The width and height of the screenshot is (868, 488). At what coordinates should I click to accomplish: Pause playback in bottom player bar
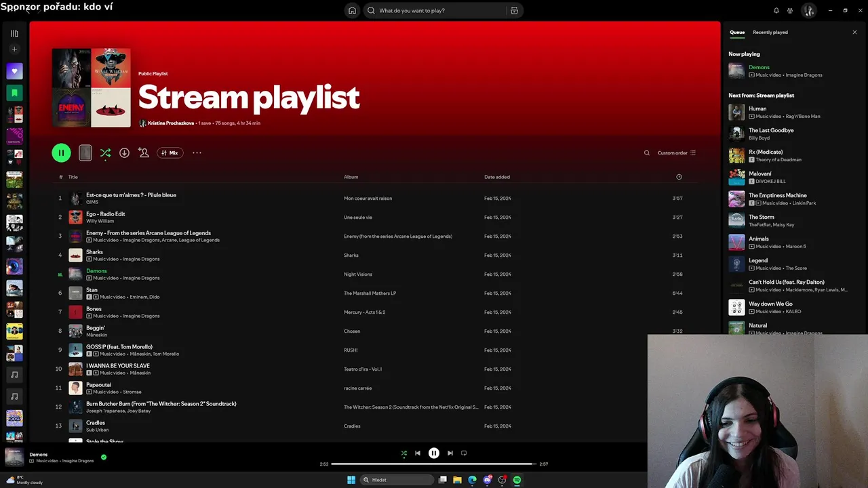(x=434, y=453)
